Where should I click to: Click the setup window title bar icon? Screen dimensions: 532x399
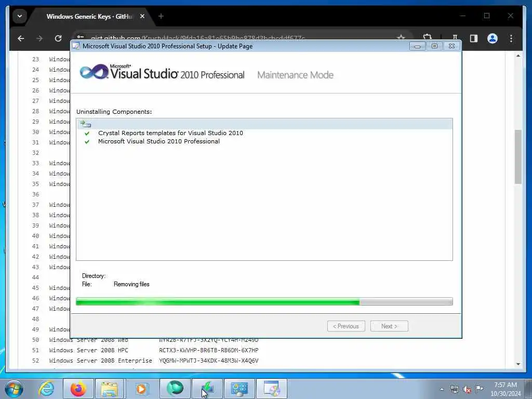(x=76, y=46)
